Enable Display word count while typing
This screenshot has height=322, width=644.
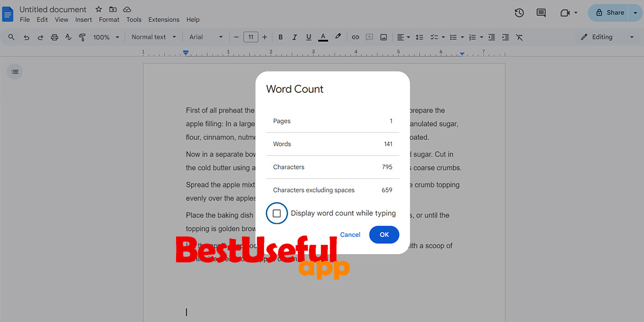click(277, 214)
